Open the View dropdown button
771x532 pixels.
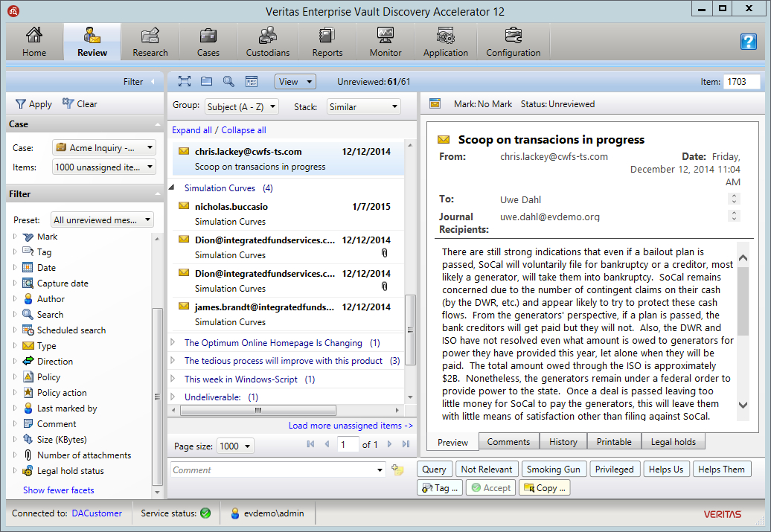pyautogui.click(x=295, y=82)
